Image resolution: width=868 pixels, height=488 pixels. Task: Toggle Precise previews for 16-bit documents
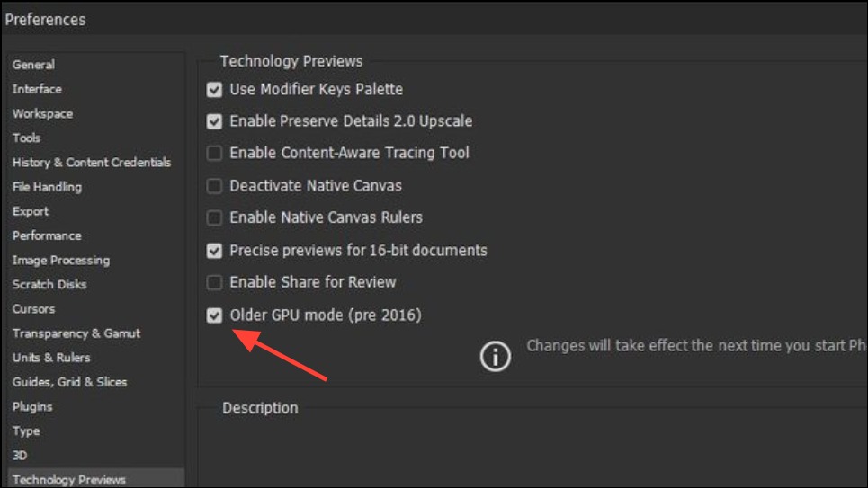(x=214, y=251)
